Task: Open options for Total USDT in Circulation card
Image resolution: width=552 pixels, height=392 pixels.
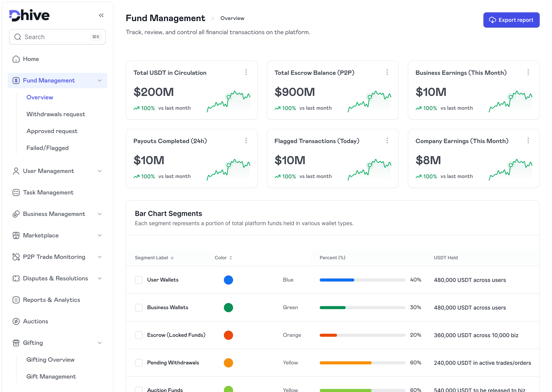Action: [x=246, y=72]
